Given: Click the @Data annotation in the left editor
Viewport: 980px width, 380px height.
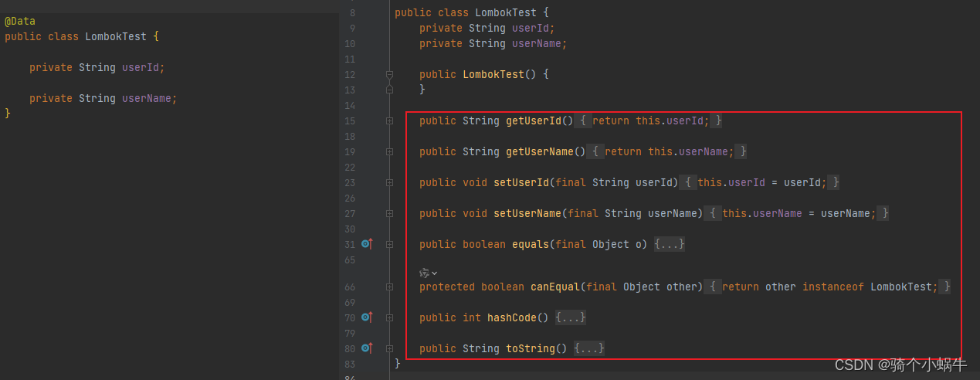Looking at the screenshot, I should (20, 21).
